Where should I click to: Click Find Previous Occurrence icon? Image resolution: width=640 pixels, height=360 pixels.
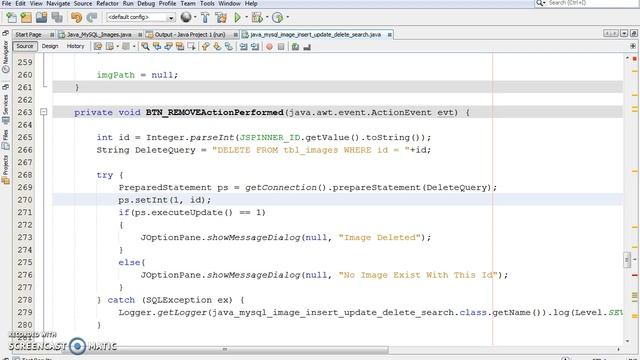[157, 47]
